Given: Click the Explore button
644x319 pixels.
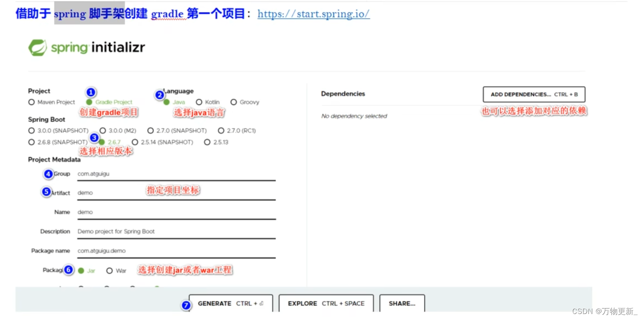Looking at the screenshot, I should click(x=326, y=303).
